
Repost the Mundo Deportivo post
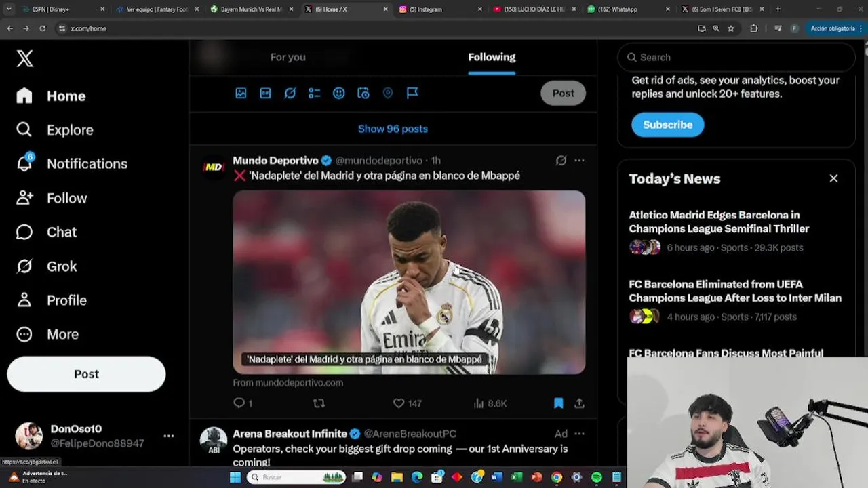coord(319,403)
